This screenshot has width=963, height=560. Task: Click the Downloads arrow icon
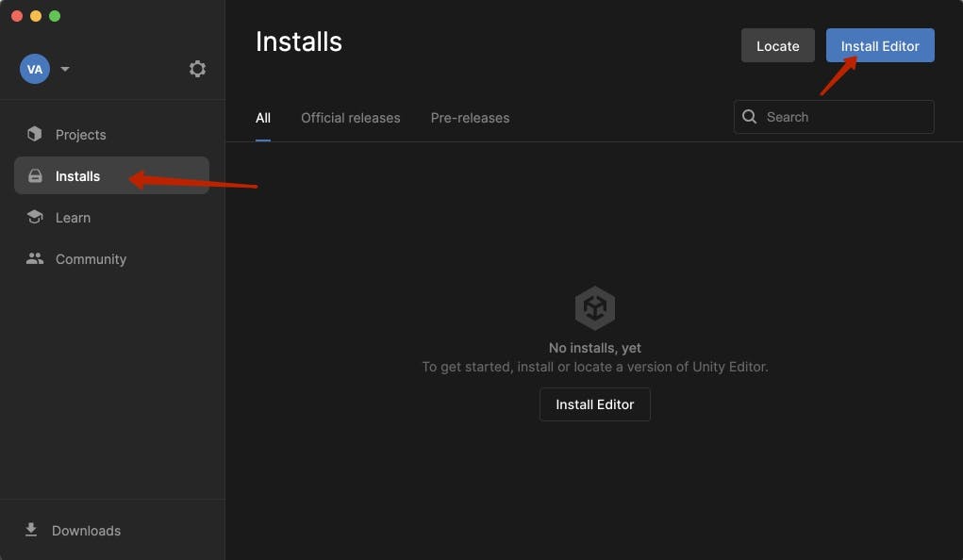click(31, 529)
